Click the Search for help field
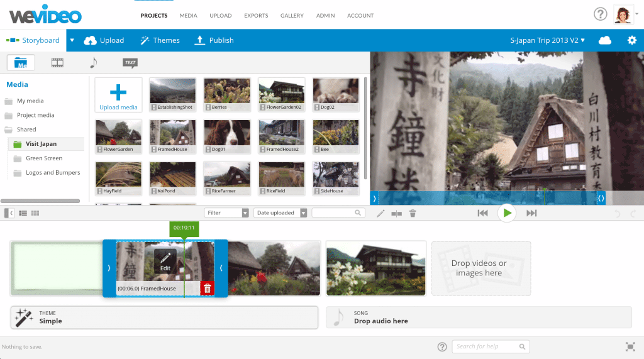 (491, 346)
